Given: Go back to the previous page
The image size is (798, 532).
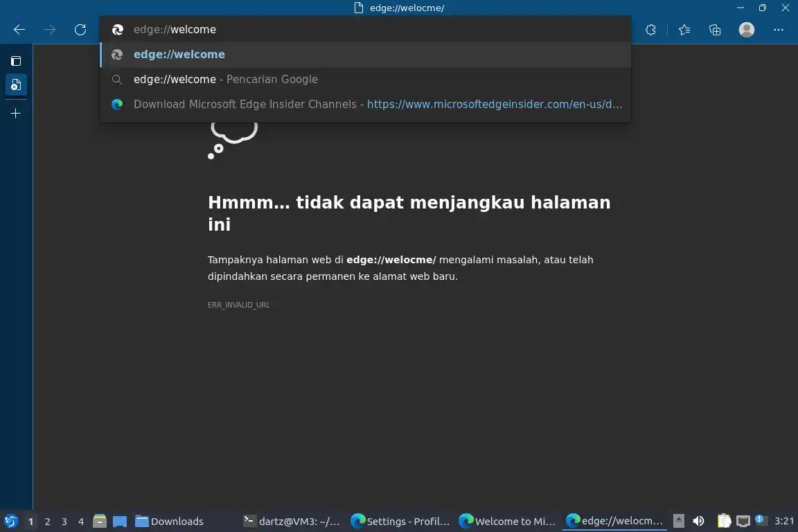Looking at the screenshot, I should click(x=19, y=30).
